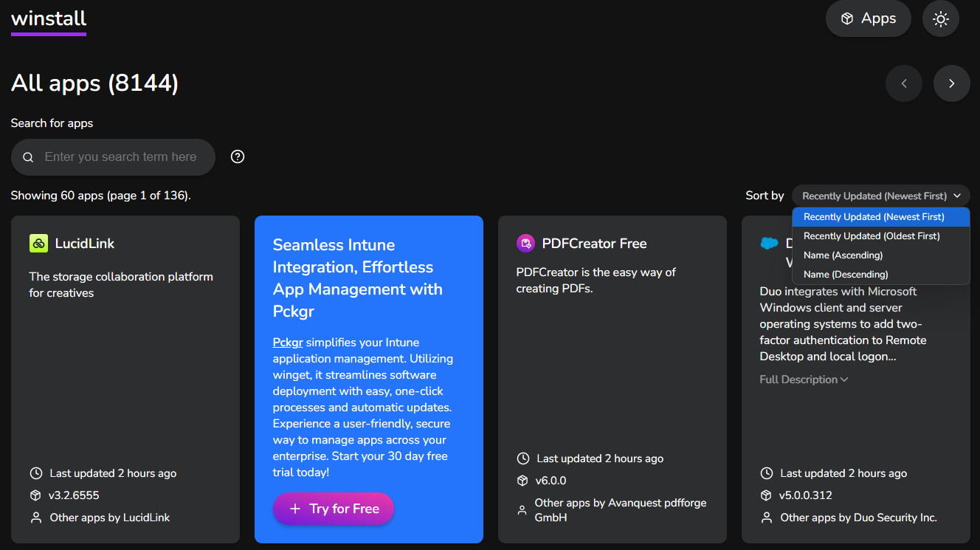Open Other apps by Avanquest pdfforge GmbH
Viewport: 980px width, 550px height.
pos(621,510)
